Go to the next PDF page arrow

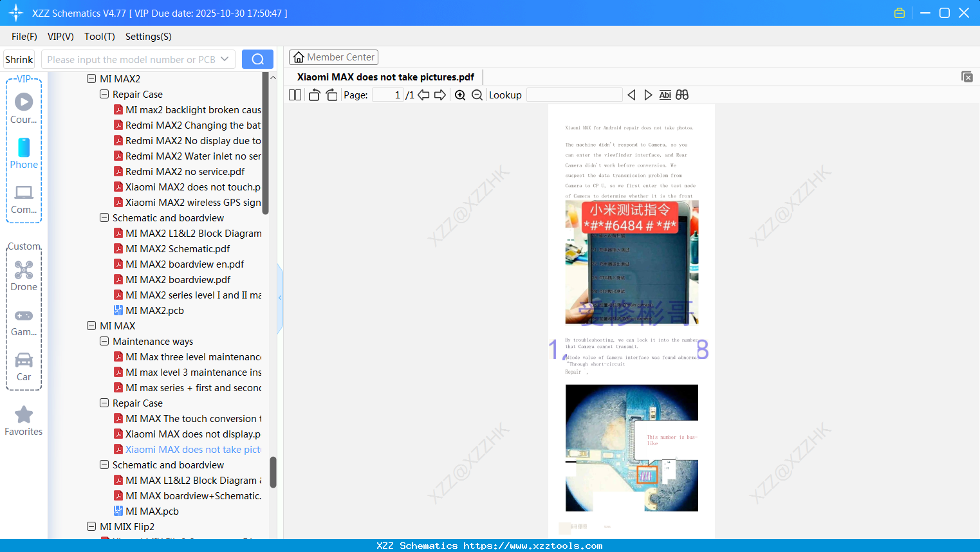pyautogui.click(x=440, y=95)
